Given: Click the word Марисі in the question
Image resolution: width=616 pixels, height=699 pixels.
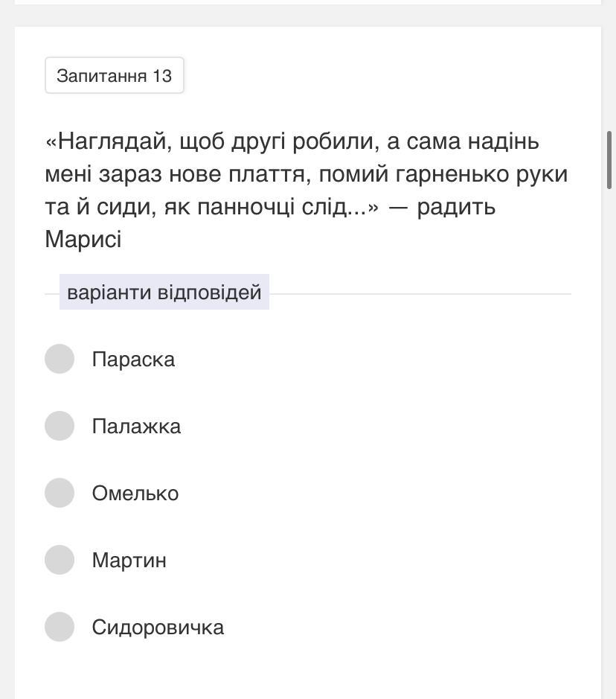Looking at the screenshot, I should [x=83, y=239].
